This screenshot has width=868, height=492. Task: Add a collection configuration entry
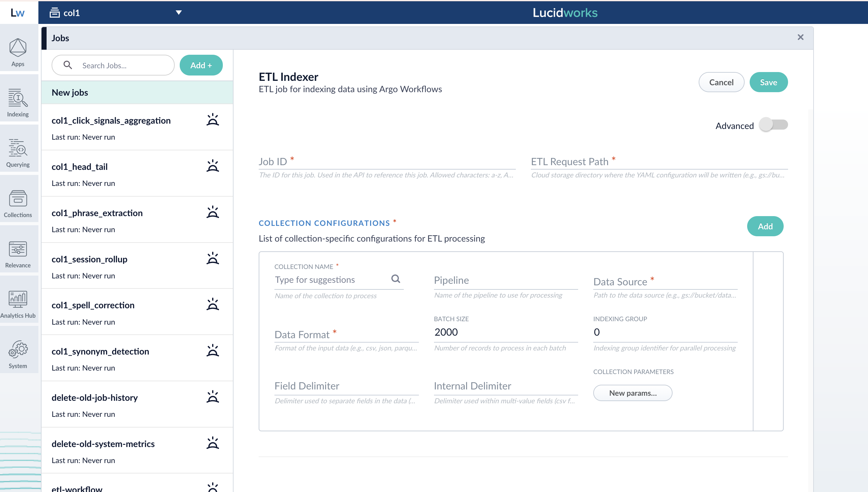tap(765, 226)
